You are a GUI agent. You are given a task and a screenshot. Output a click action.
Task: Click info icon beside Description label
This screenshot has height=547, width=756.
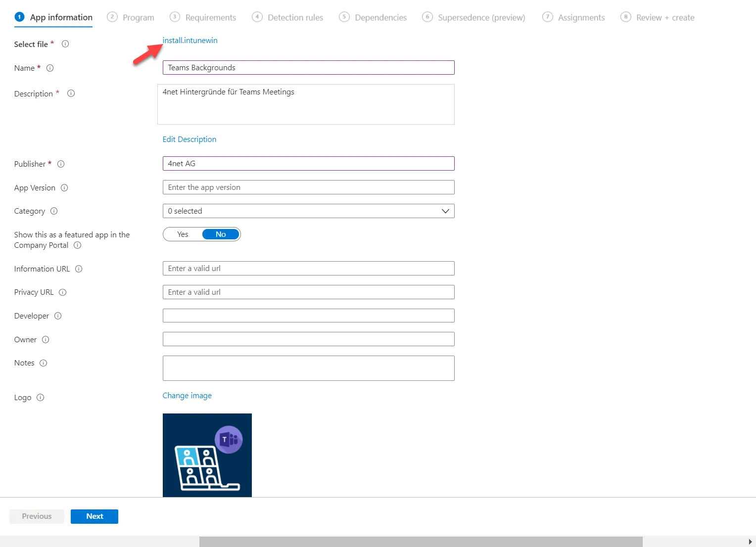click(x=71, y=93)
